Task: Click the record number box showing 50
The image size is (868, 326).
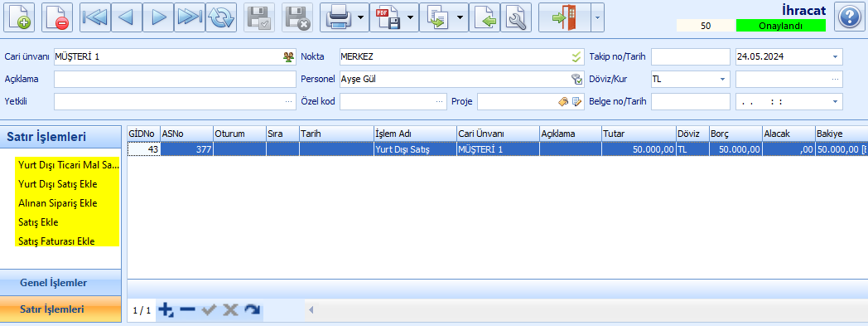Action: 706,26
